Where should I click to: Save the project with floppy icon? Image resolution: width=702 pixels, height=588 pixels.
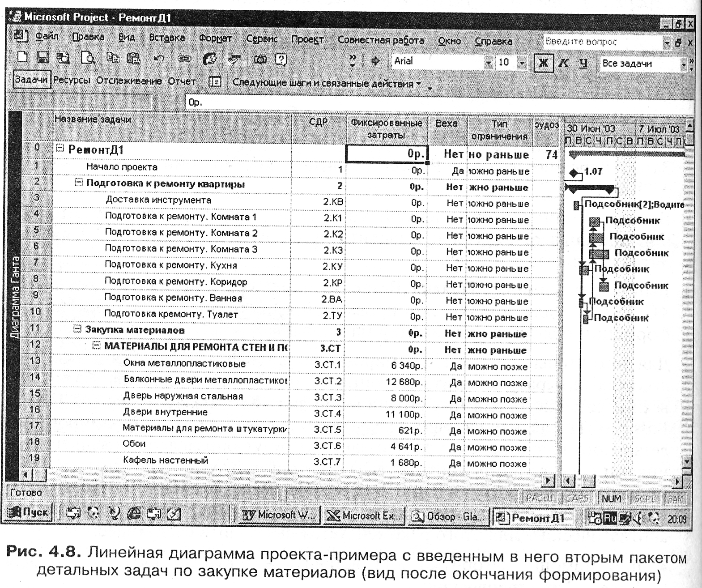click(43, 58)
